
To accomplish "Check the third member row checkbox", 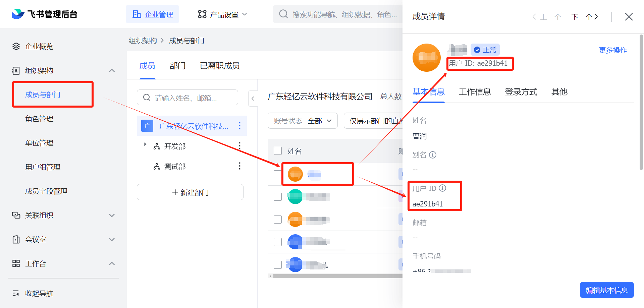I will 278,220.
